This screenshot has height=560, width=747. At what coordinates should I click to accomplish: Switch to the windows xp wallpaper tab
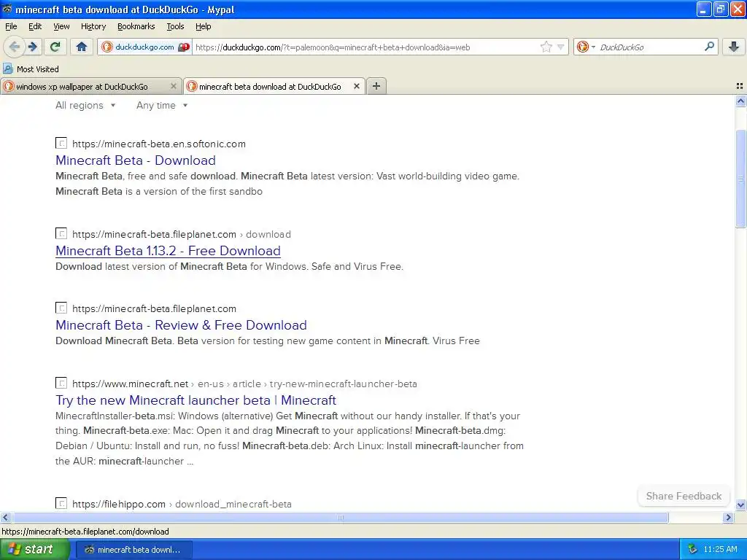click(x=90, y=86)
